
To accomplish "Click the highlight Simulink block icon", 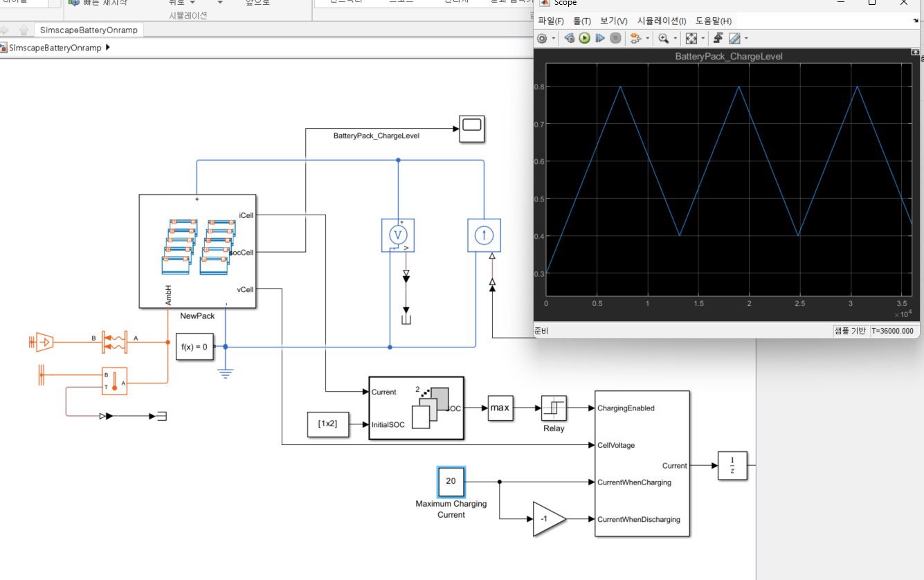I will tap(635, 38).
